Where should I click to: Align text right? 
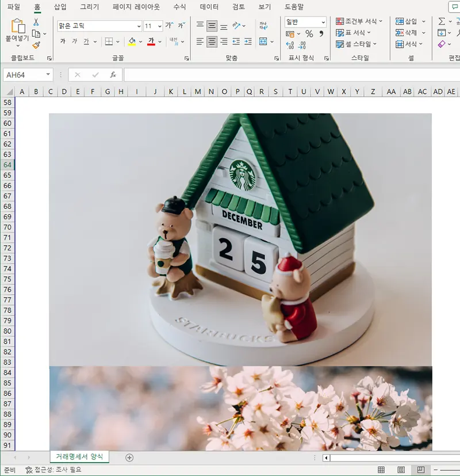(224, 41)
